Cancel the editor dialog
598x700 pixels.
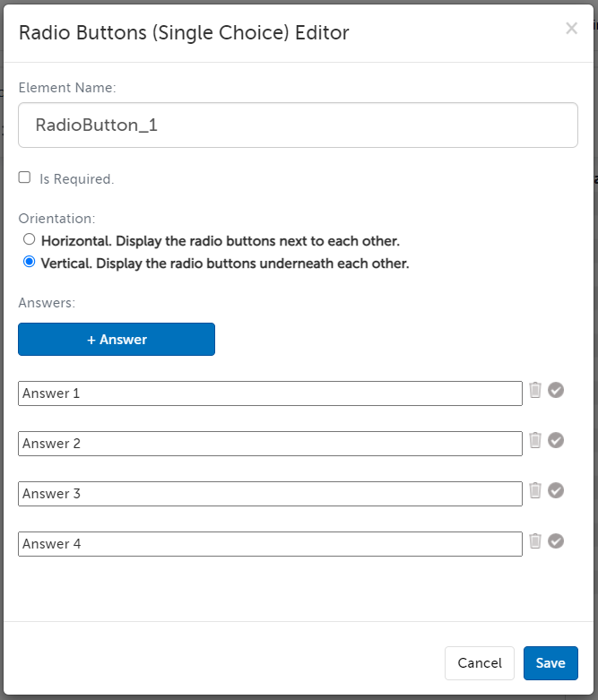point(480,663)
